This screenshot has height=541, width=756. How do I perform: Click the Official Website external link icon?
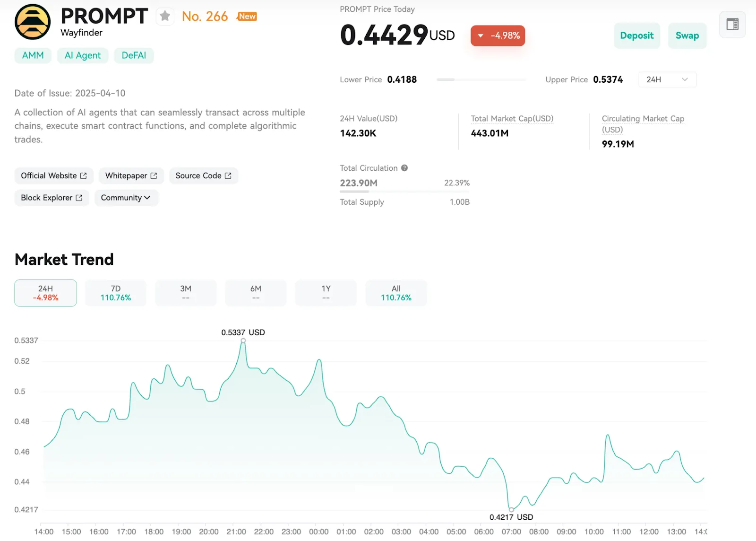point(84,175)
